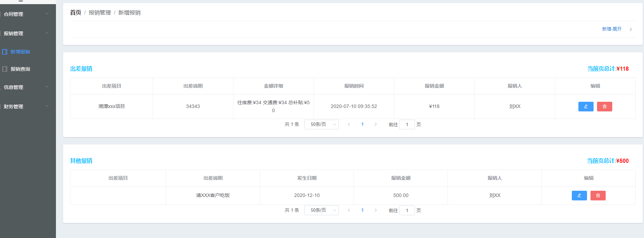Click 当前页总计:¥500 total label
This screenshot has height=238, width=644.
tap(608, 161)
